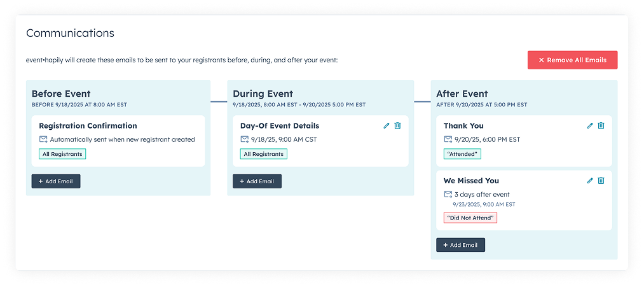644x287 pixels.
Task: Add Email in Before Event column
Action: click(56, 181)
